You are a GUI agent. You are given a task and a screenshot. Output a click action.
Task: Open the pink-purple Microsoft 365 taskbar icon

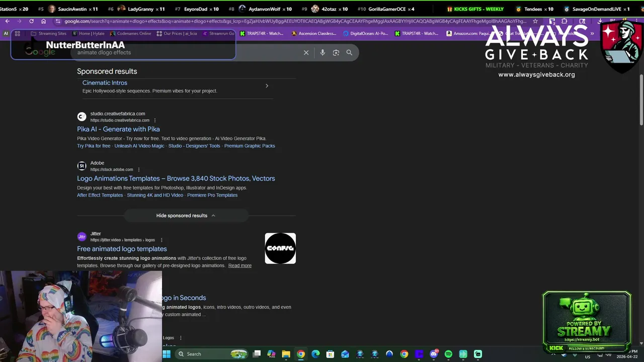point(271,354)
